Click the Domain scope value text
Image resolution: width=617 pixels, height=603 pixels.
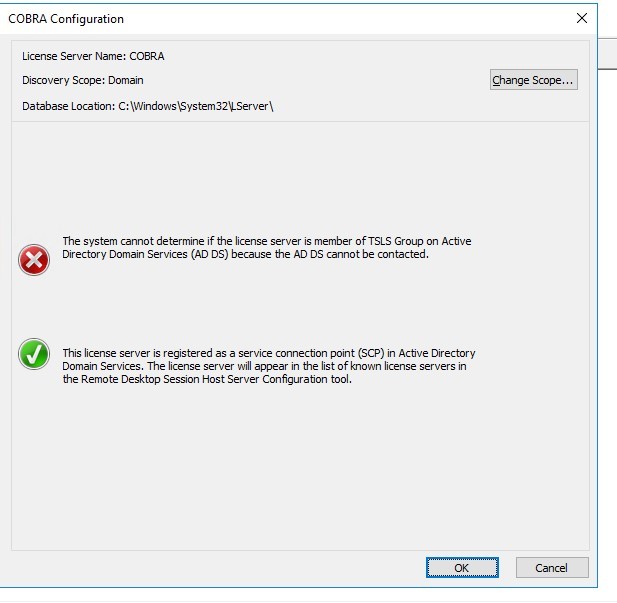click(126, 80)
